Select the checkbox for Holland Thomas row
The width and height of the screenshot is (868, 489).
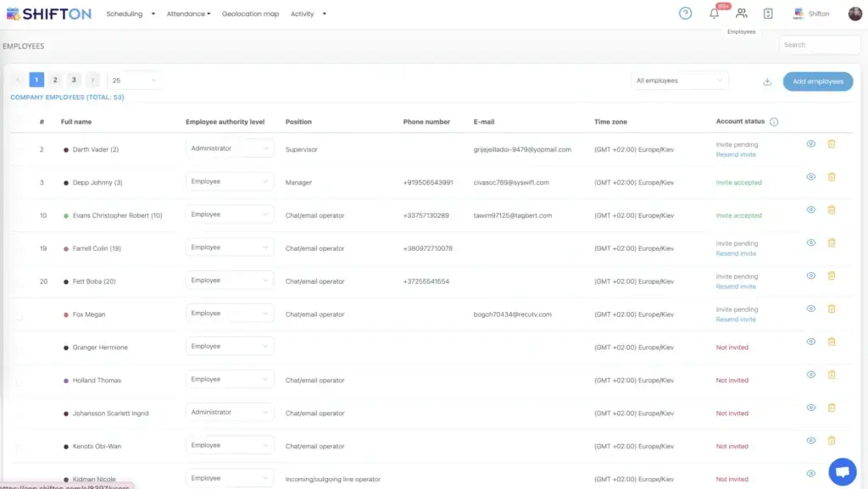click(19, 382)
